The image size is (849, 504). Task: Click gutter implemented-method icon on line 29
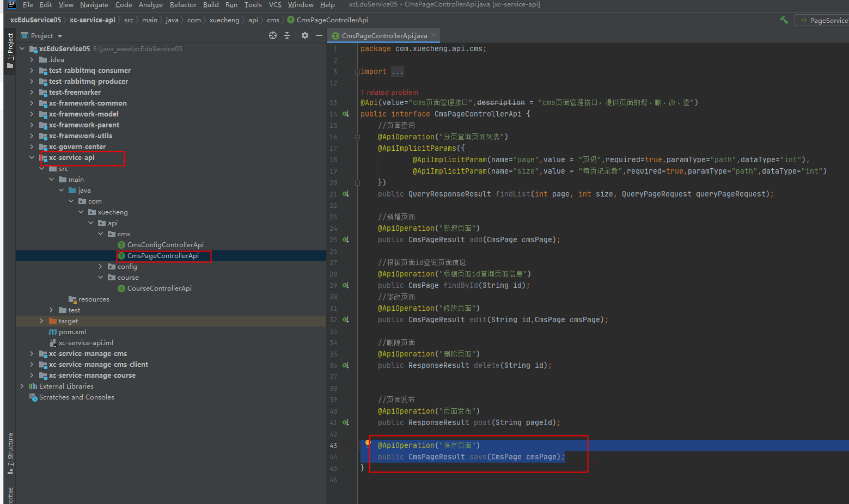click(346, 285)
